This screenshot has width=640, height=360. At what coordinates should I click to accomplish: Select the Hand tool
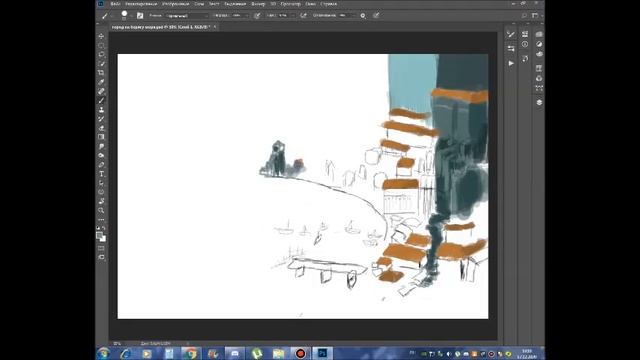tap(101, 201)
